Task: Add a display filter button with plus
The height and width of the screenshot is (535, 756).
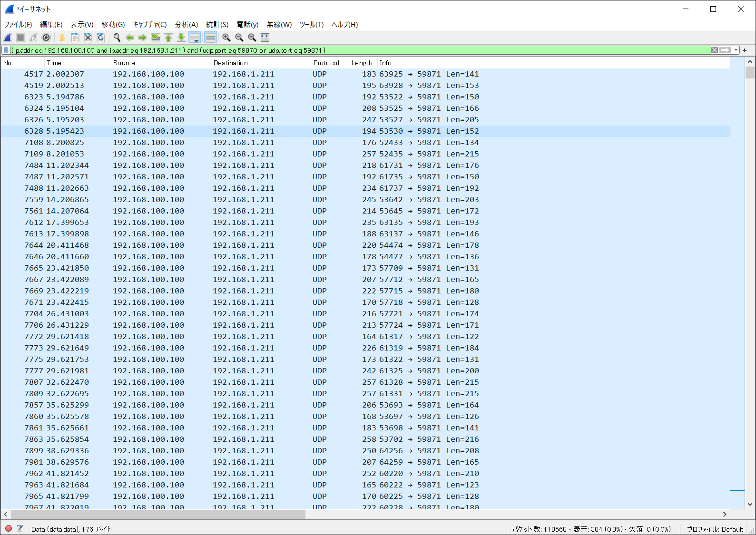Action: (745, 50)
